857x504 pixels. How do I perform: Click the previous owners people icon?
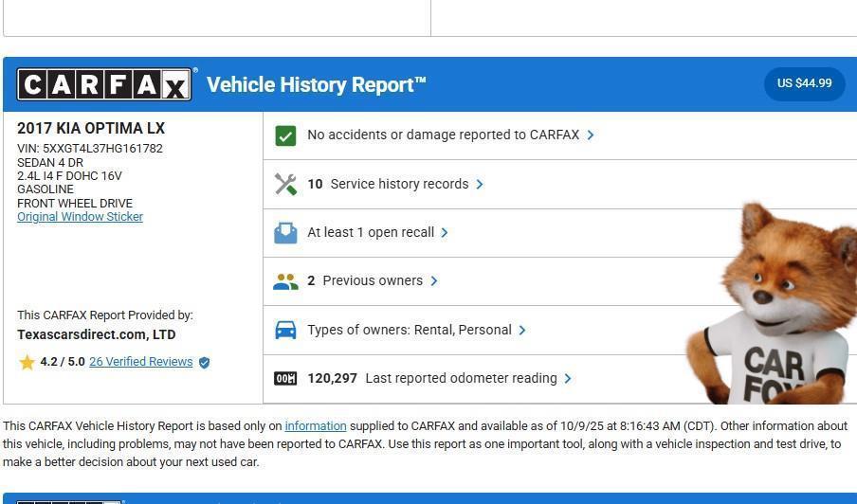[x=285, y=281]
